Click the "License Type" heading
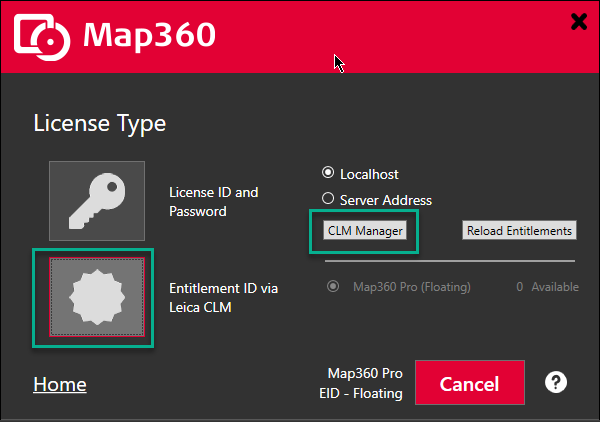Image resolution: width=600 pixels, height=422 pixels. point(100,124)
